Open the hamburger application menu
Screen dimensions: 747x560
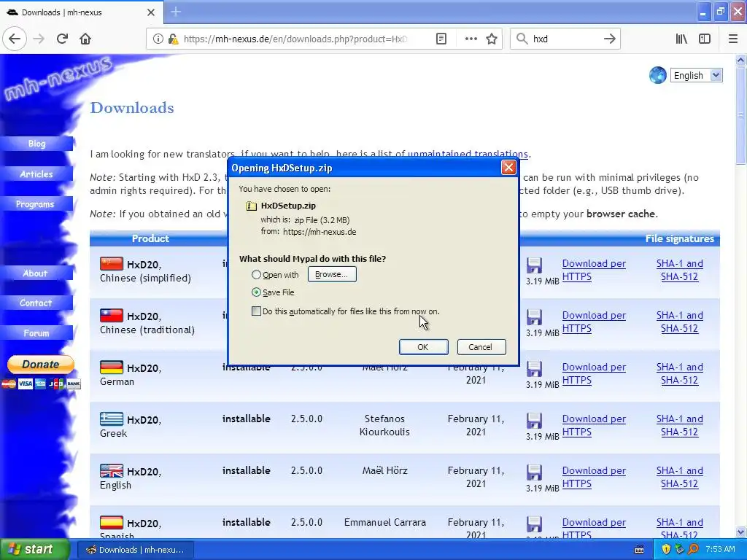click(733, 39)
